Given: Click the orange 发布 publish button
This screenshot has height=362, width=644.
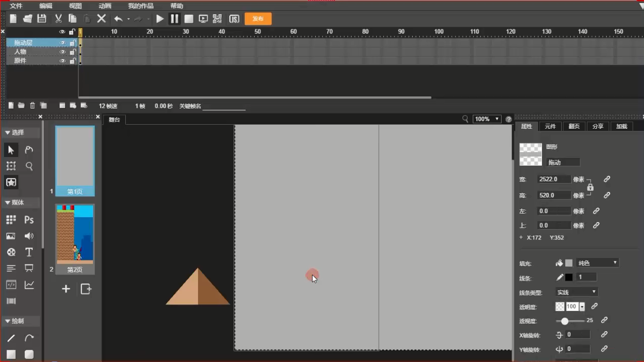Looking at the screenshot, I should (258, 19).
